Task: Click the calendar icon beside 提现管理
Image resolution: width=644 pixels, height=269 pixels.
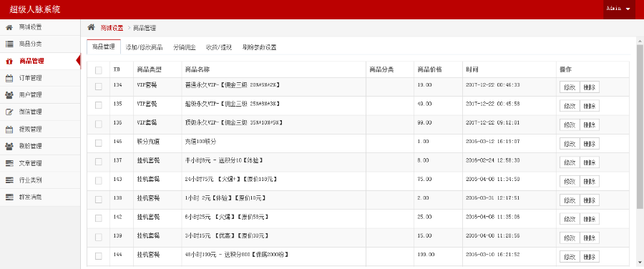Action: point(9,129)
